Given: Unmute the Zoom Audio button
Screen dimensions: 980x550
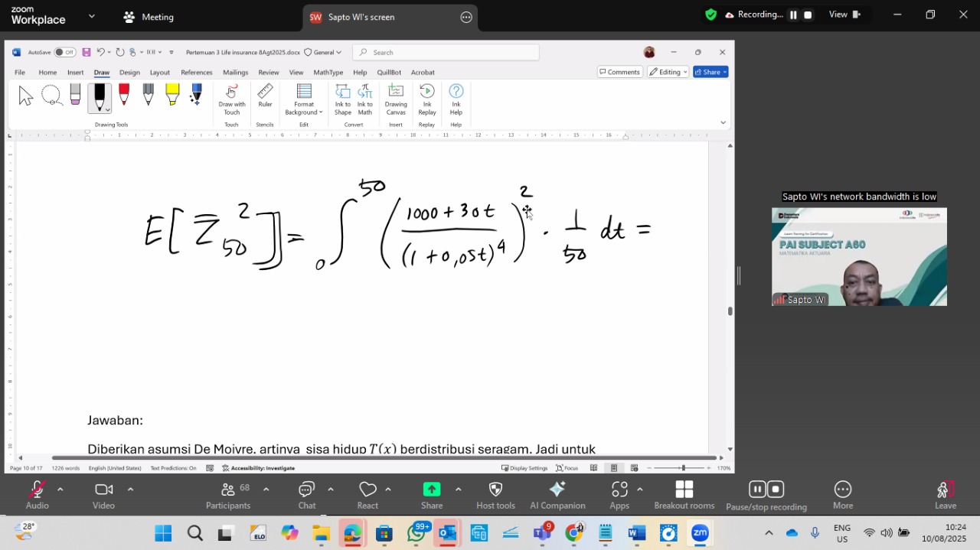Looking at the screenshot, I should 37,496.
